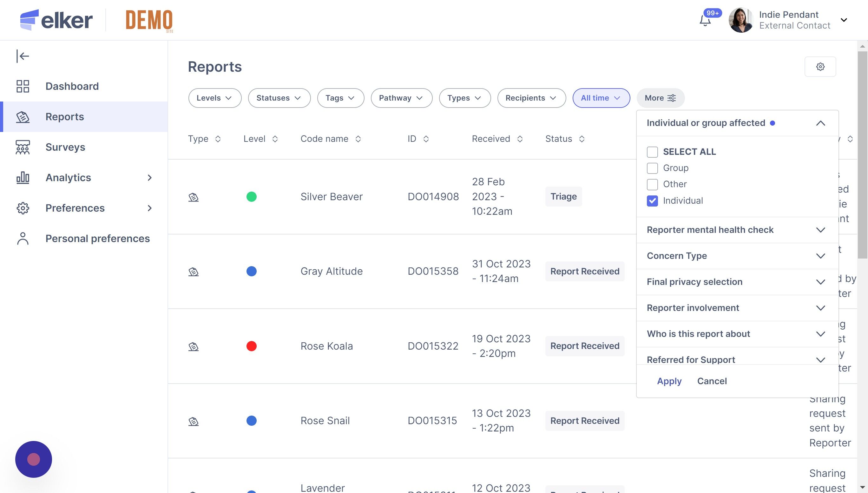Click the purple chat bubble widget
This screenshot has width=868, height=493.
coord(34,459)
